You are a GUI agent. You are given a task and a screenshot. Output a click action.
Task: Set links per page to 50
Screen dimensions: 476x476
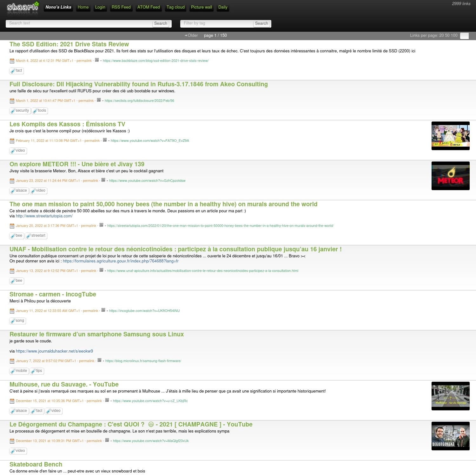pyautogui.click(x=447, y=36)
